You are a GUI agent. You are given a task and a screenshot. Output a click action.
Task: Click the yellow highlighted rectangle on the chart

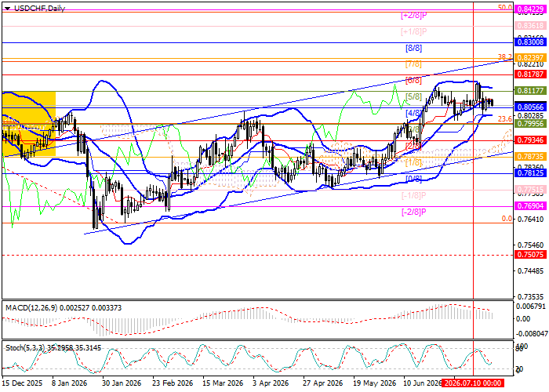point(29,124)
